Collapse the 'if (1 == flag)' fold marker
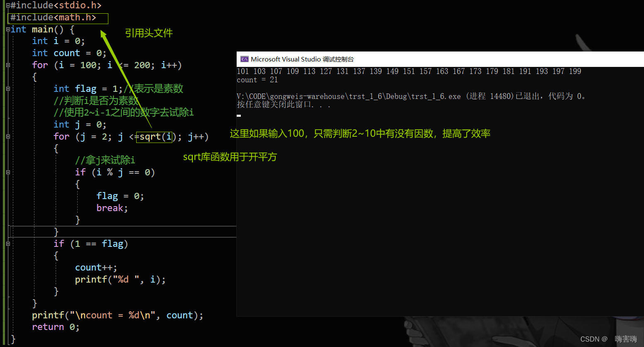644x347 pixels. [8, 244]
